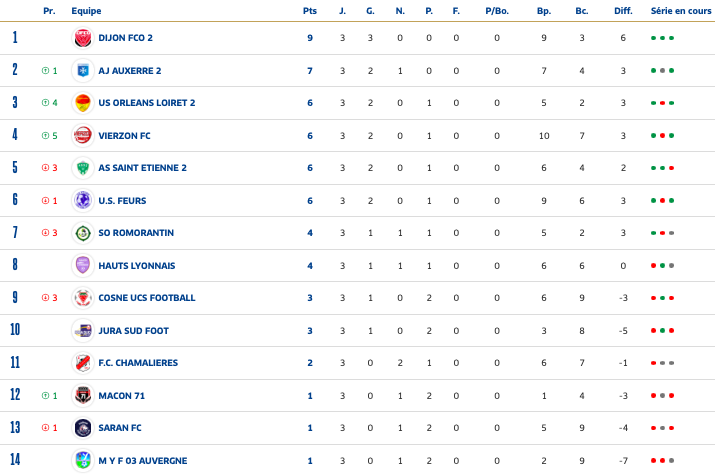Screen dimensions: 715x475
Task: Click the Pts column header
Action: 310,11
